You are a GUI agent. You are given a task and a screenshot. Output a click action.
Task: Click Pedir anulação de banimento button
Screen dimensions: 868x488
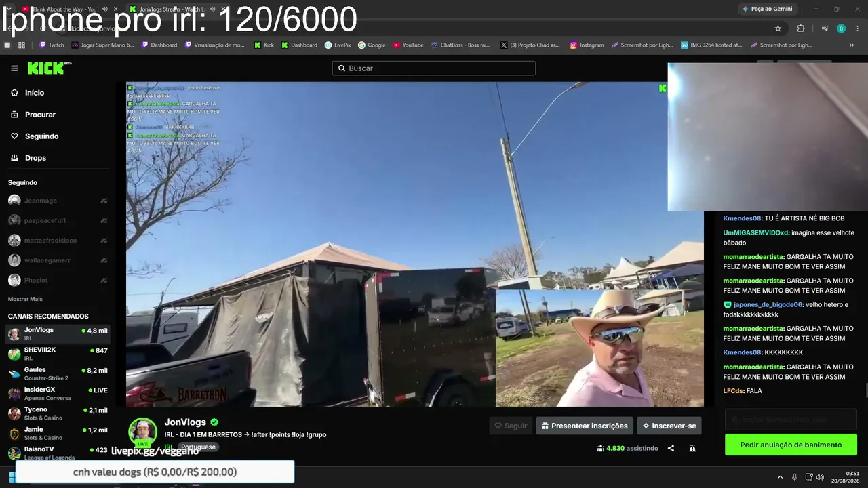coord(791,445)
